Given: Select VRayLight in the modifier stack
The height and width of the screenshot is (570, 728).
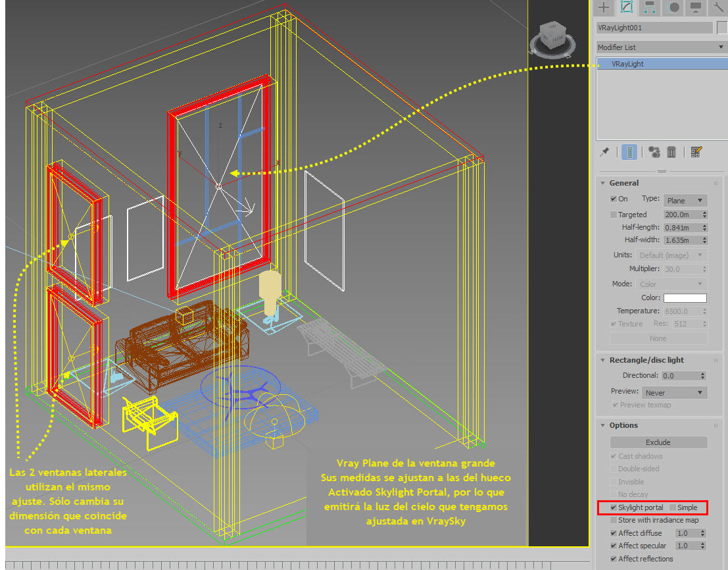Looking at the screenshot, I should (x=628, y=63).
